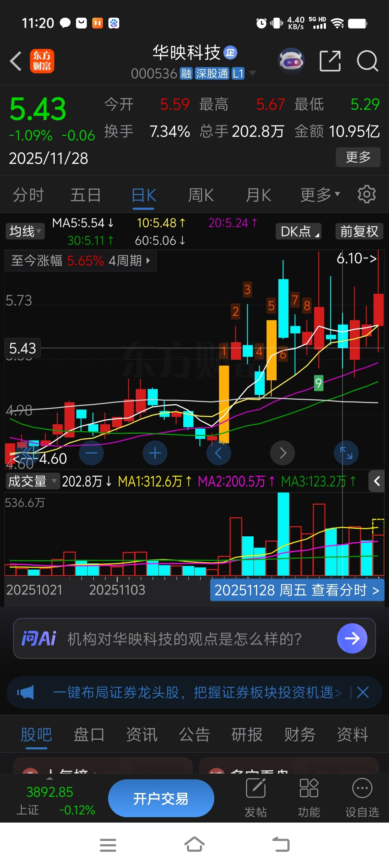Tap Android recent apps menu button
Image resolution: width=389 pixels, height=868 pixels.
108,845
